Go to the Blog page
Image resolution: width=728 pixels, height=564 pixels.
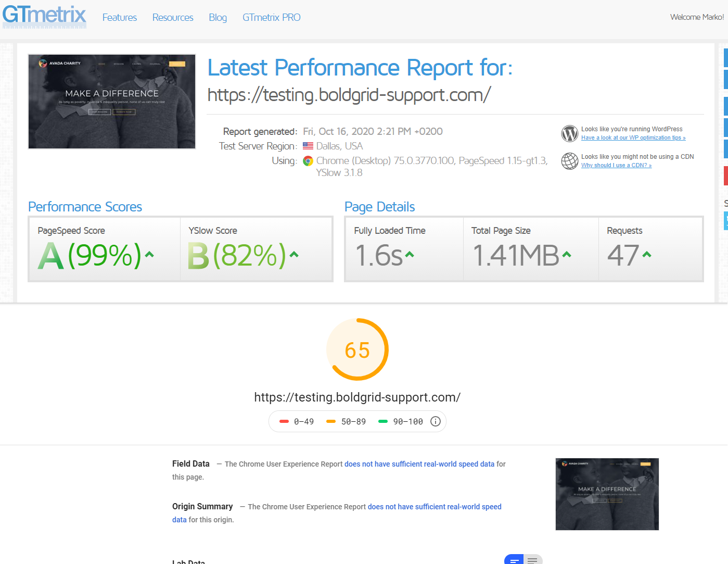(x=218, y=17)
